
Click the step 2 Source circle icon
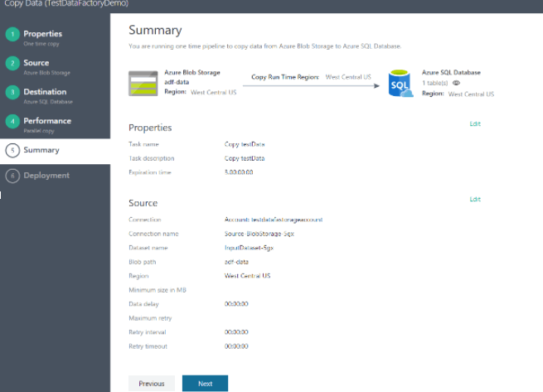[12, 63]
